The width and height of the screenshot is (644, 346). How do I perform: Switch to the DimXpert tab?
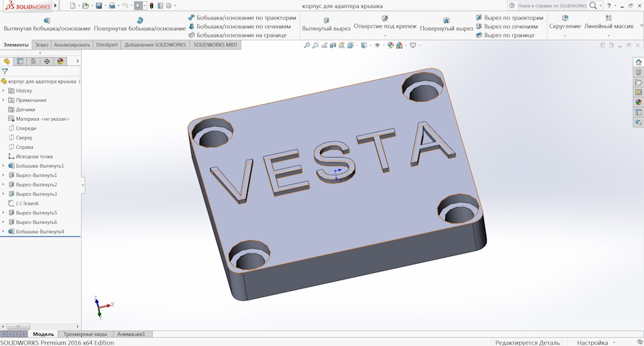[x=107, y=45]
